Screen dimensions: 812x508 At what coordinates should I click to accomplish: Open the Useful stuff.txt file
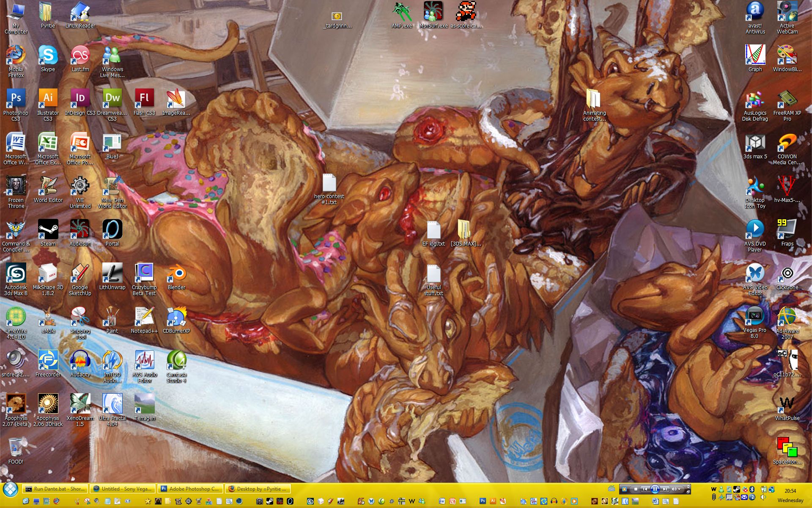point(433,280)
